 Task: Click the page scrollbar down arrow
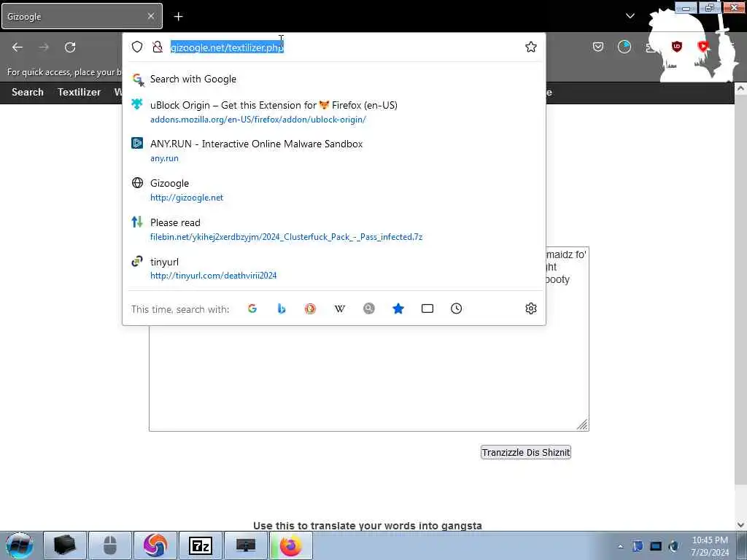(741, 525)
